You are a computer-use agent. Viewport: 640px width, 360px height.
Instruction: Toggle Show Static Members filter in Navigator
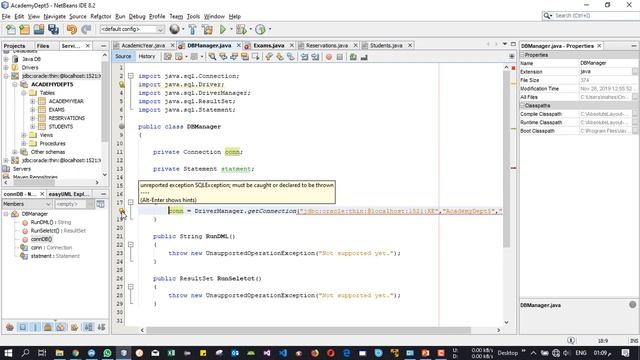35,327
